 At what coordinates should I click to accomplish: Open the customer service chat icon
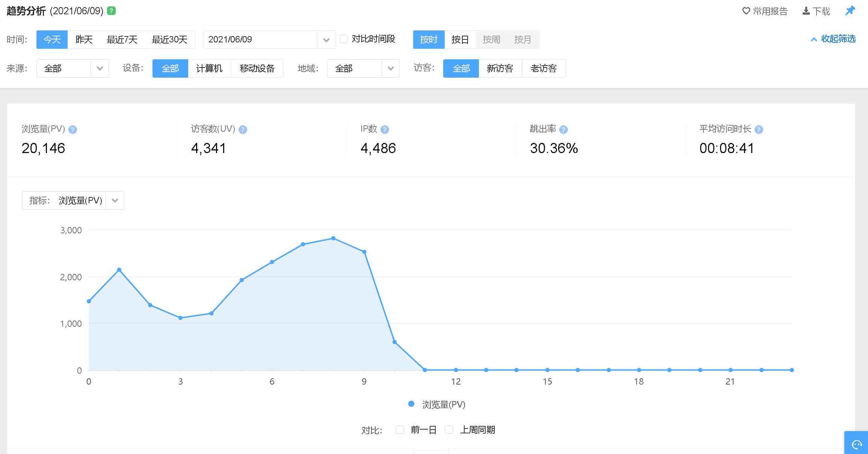tap(857, 445)
